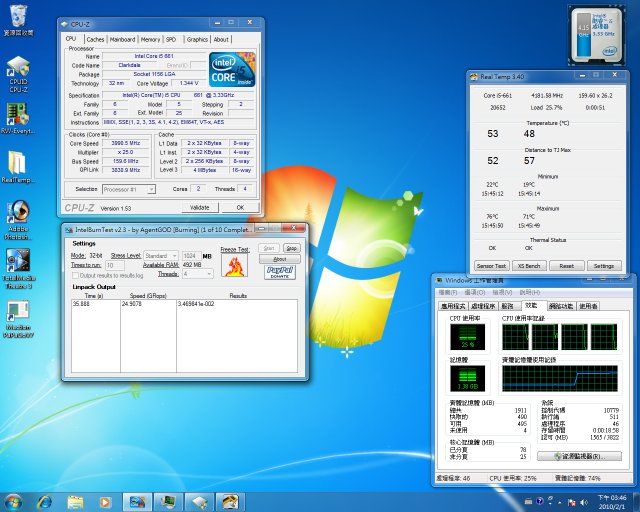Open the Processes tab in Task Manager
The image size is (640, 512).
pyautogui.click(x=483, y=306)
